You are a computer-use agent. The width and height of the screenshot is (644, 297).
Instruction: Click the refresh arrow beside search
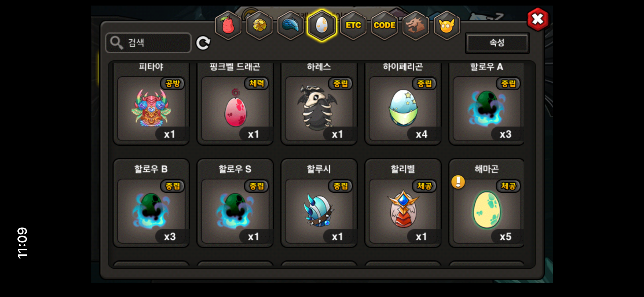203,43
